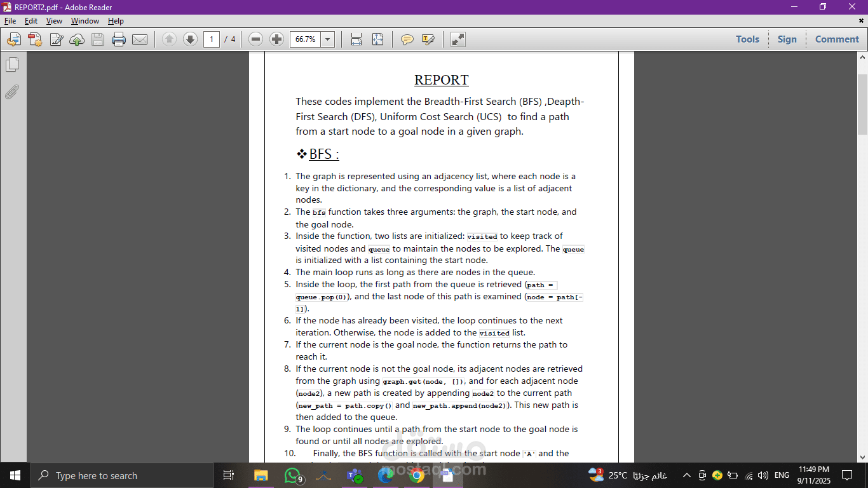Open the clock showing 11:49 PM
The height and width of the screenshot is (488, 868).
click(814, 475)
